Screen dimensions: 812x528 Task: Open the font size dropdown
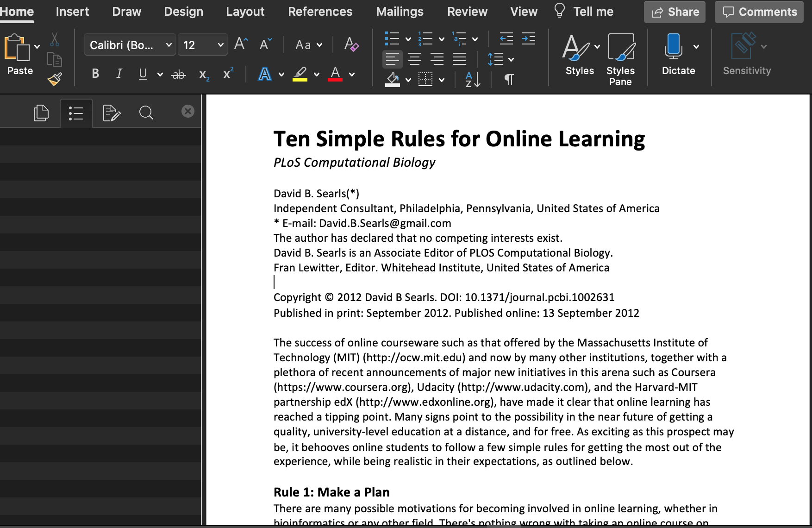[x=220, y=45]
